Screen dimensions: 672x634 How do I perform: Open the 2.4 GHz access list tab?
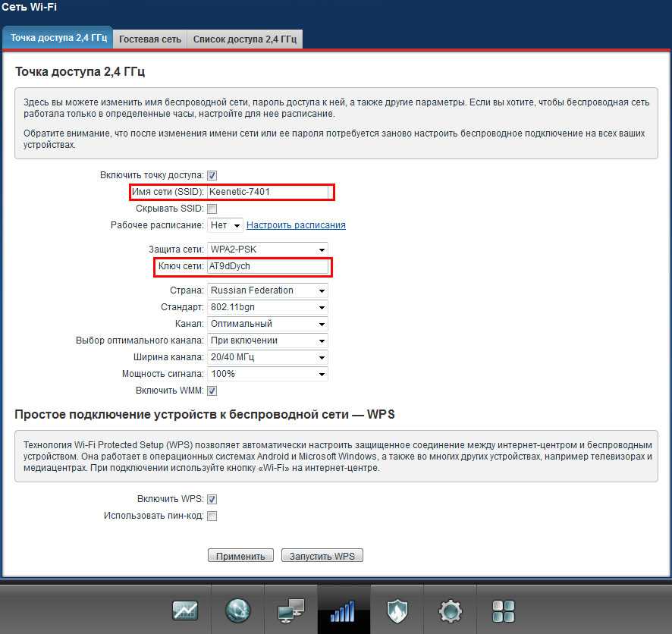tap(245, 39)
